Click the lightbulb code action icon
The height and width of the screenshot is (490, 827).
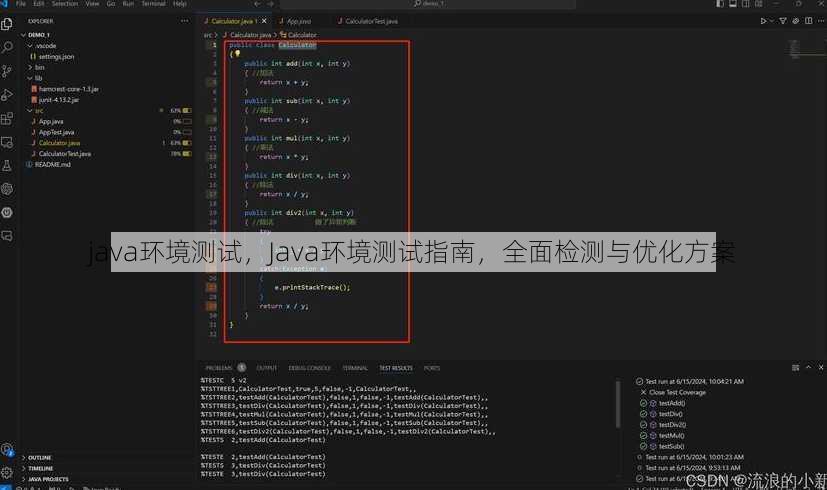tap(237, 53)
